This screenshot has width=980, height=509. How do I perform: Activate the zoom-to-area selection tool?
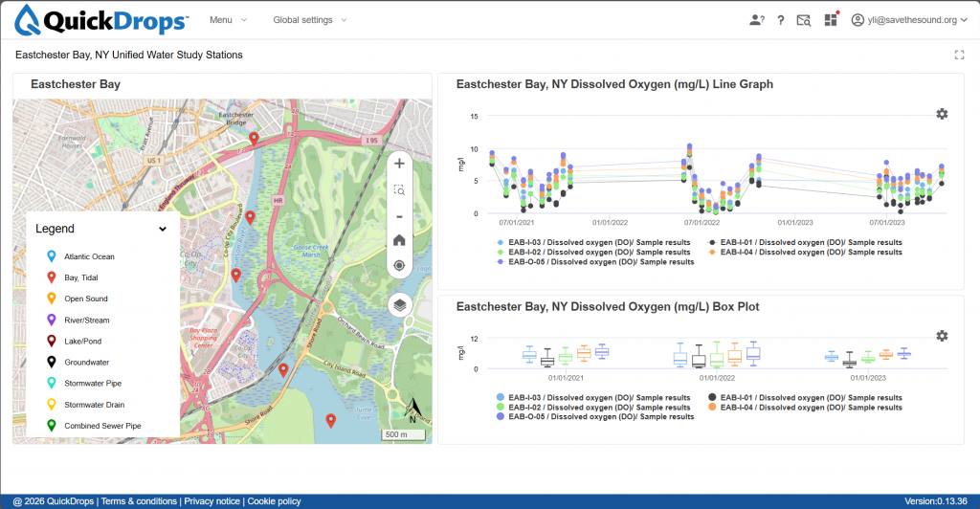tap(399, 189)
